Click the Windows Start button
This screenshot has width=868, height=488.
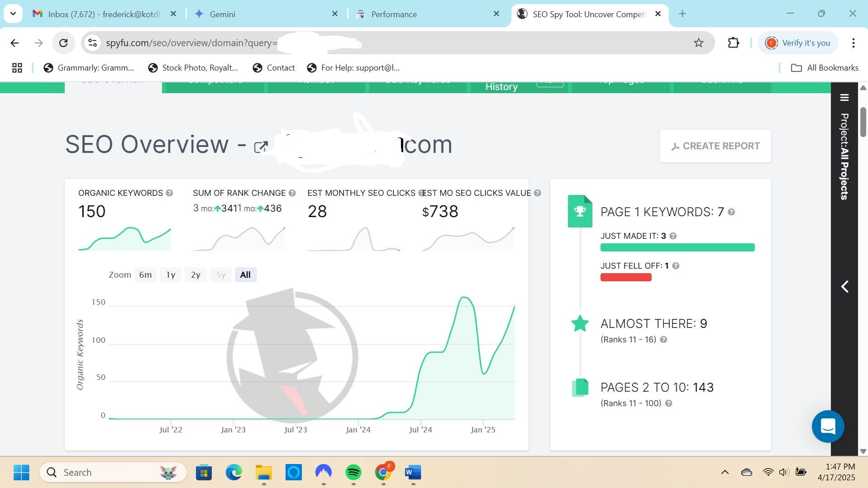21,473
